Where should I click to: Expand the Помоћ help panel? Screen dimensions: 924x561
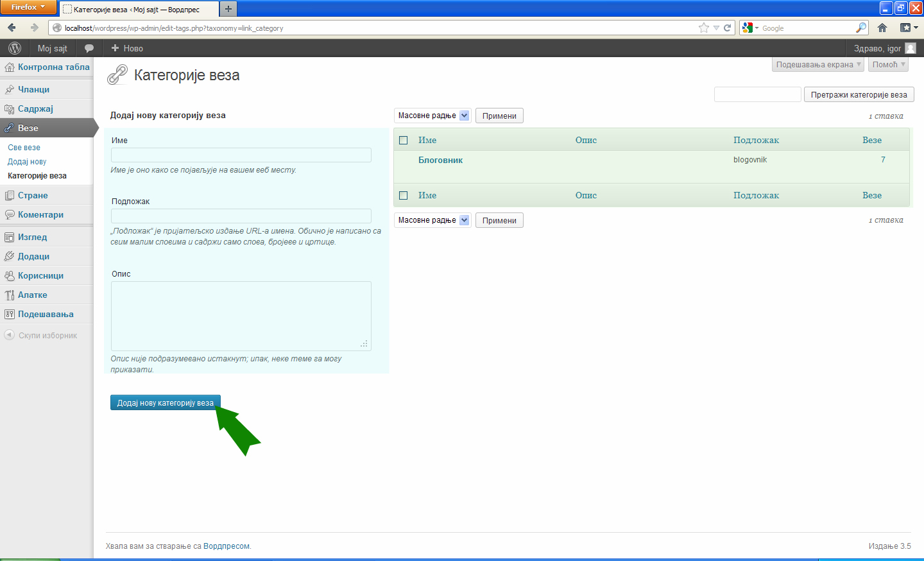coord(888,64)
